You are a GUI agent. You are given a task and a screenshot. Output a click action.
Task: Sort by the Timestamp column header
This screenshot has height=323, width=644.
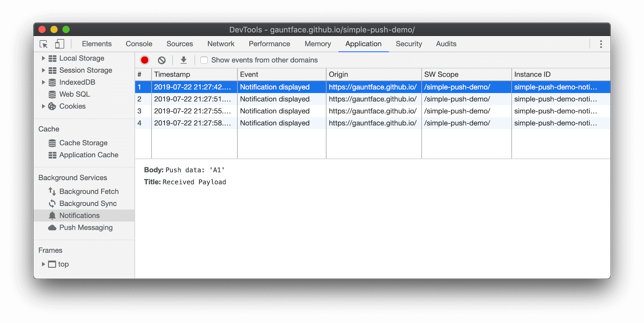[x=194, y=75]
